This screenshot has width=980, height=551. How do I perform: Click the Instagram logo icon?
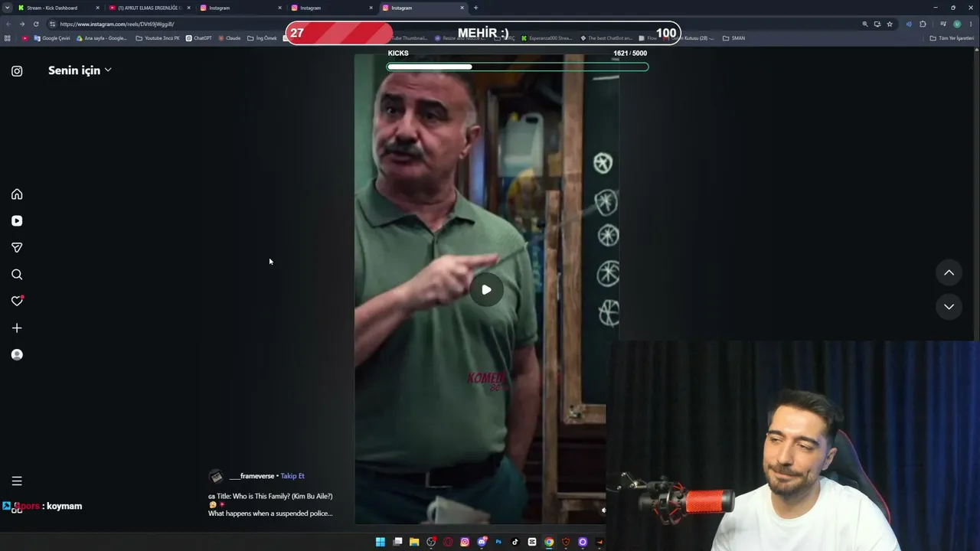point(17,71)
